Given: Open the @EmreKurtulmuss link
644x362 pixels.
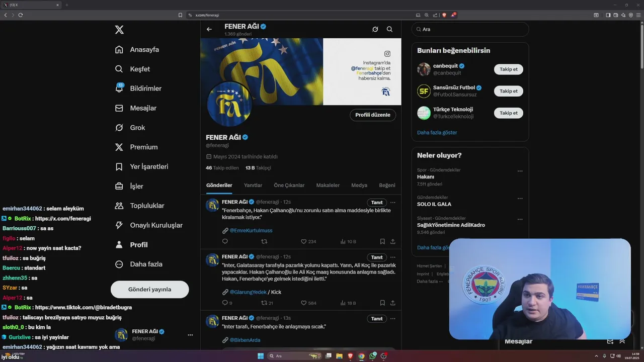Looking at the screenshot, I should click(x=251, y=230).
